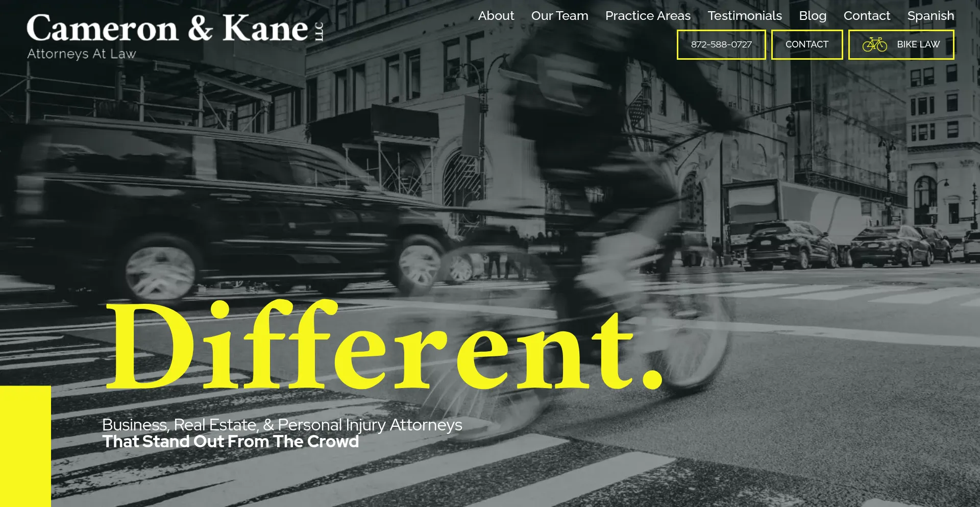Click the vertical LLC logo text
Image resolution: width=980 pixels, height=507 pixels.
[x=319, y=32]
